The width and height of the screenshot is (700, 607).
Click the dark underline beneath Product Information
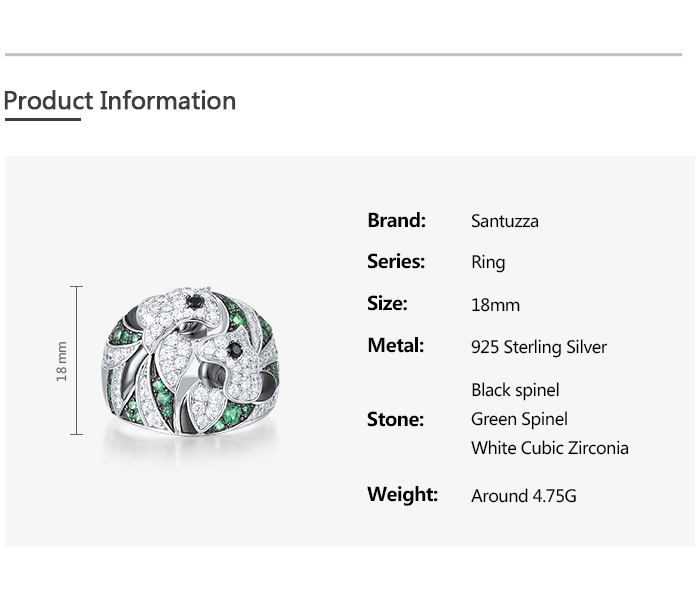(x=42, y=120)
